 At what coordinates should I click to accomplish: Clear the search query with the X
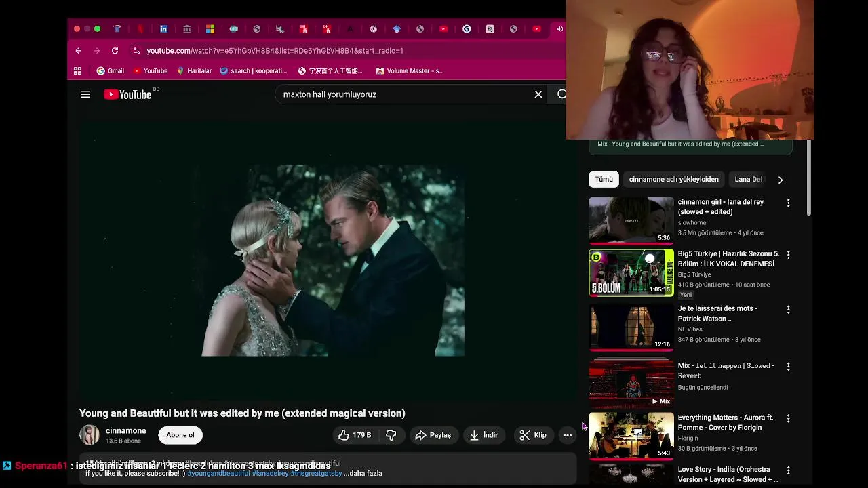pos(538,94)
